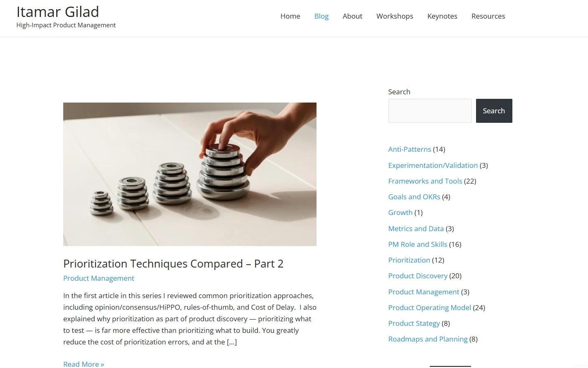This screenshot has width=588, height=368.
Task: Open Experimentation/Validation category
Action: tap(433, 165)
